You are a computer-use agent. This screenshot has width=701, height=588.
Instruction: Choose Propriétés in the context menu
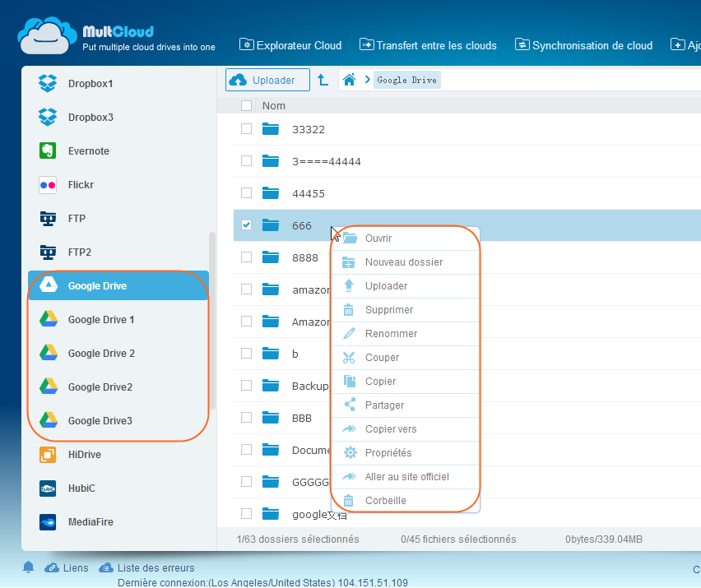(x=405, y=452)
